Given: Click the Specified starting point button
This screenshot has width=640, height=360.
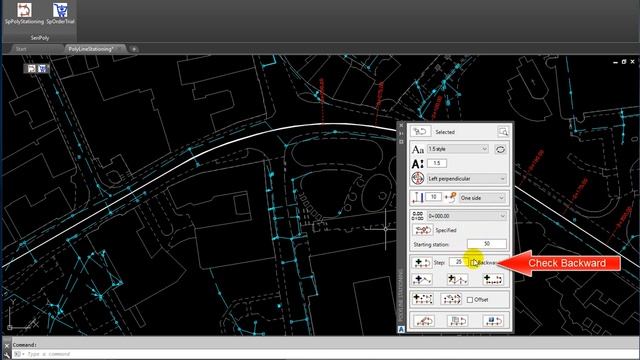Looking at the screenshot, I should click(422, 230).
